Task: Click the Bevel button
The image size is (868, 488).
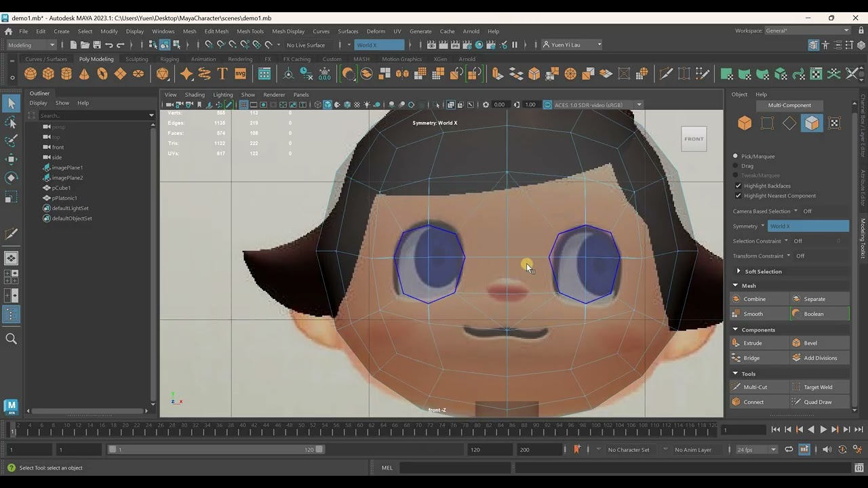Action: [x=819, y=343]
